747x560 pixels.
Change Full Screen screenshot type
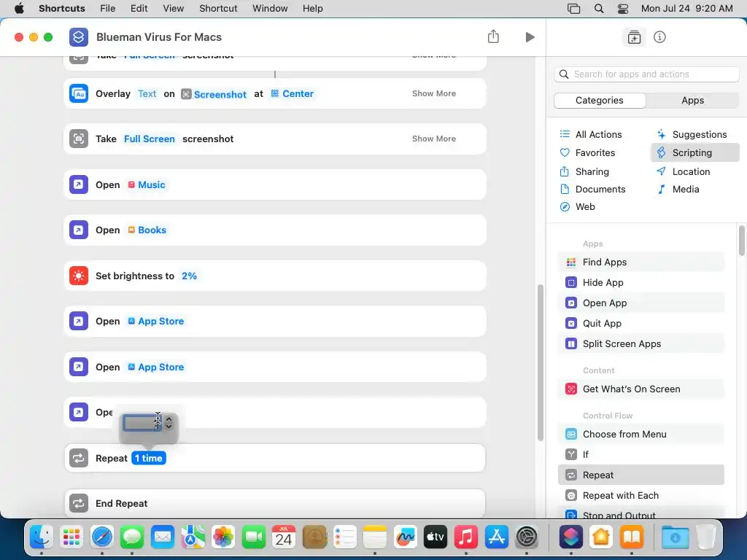tap(149, 139)
